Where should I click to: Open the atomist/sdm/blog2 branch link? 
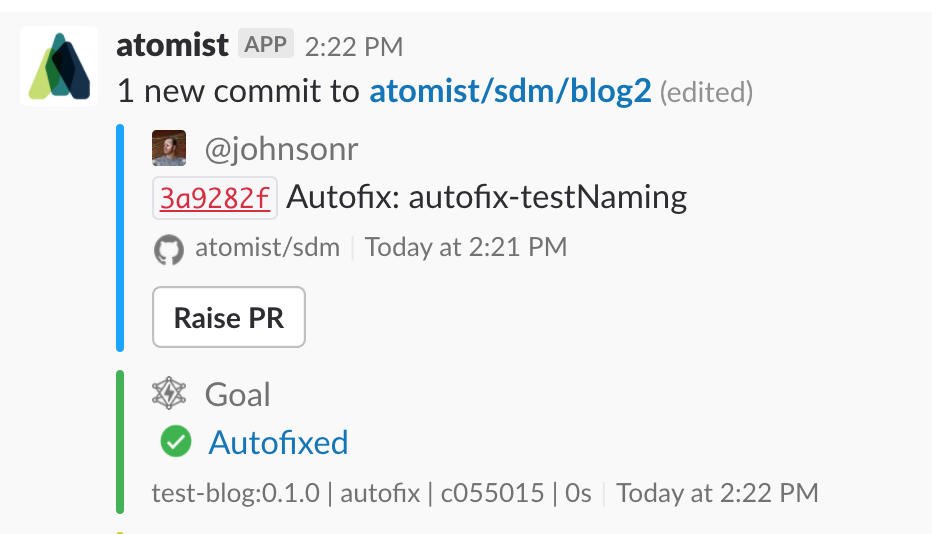[510, 92]
